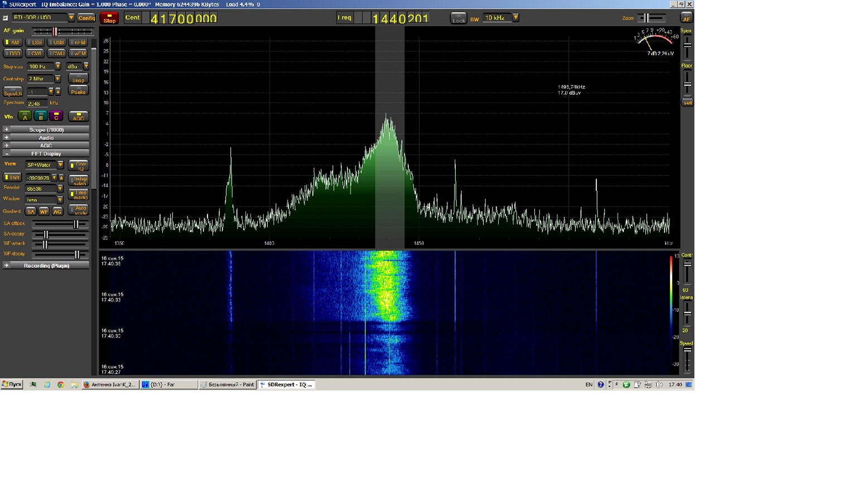This screenshot has width=868, height=488.
Task: Choose the SA gradient button
Action: coord(31,211)
